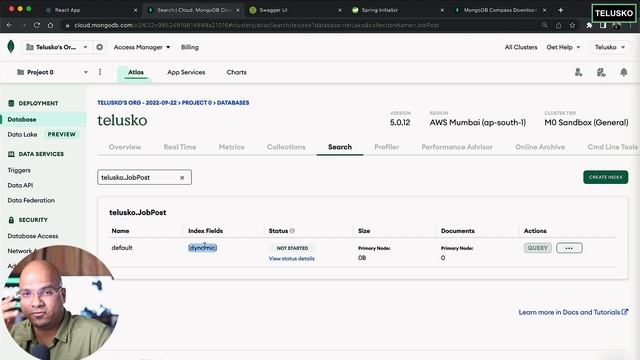Image resolution: width=640 pixels, height=360 pixels.
Task: Reload the page in browser
Action: 37,25
